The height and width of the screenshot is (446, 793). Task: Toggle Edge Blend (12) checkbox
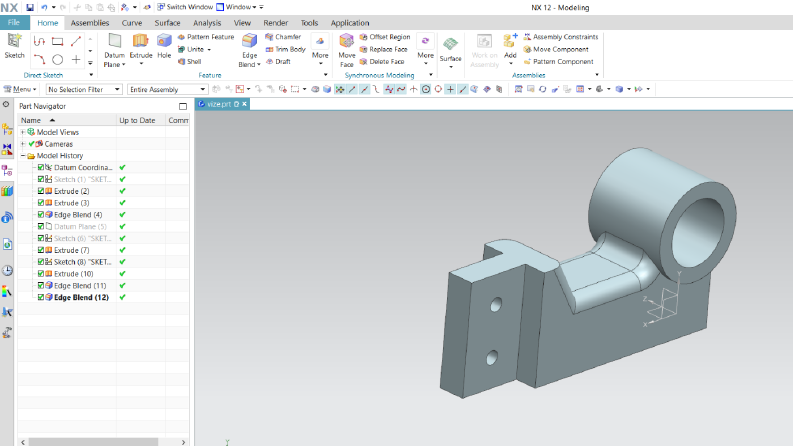point(41,297)
